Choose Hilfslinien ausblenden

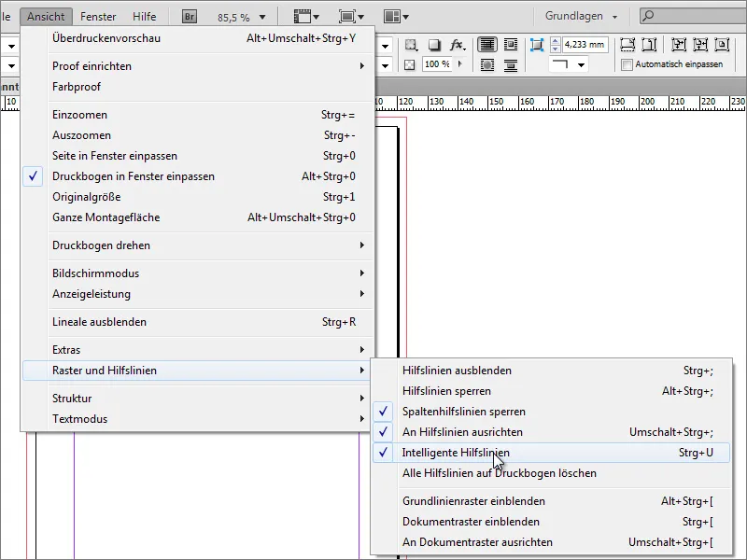[x=551, y=371]
